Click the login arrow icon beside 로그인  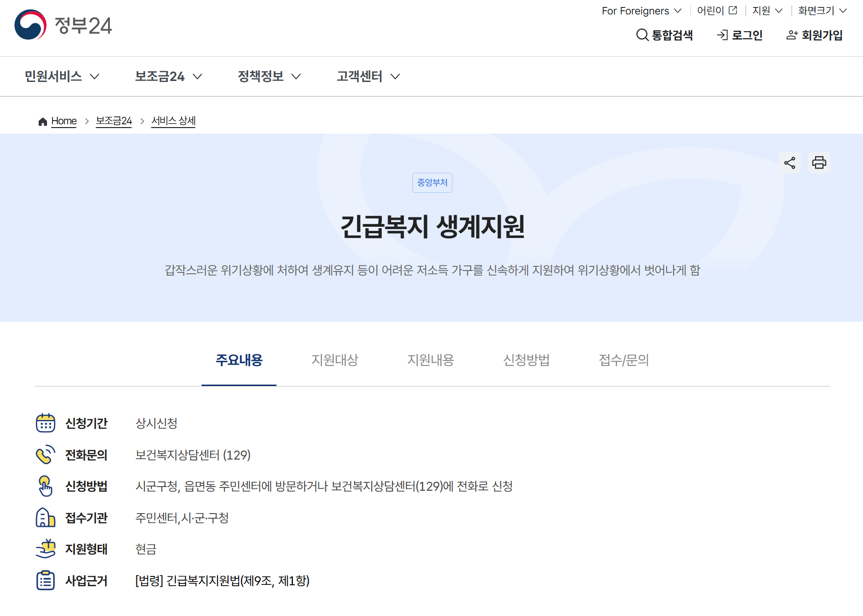point(722,35)
